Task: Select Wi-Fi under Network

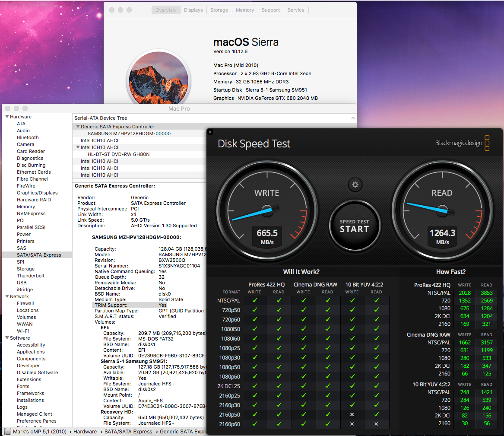Action: coord(23,331)
